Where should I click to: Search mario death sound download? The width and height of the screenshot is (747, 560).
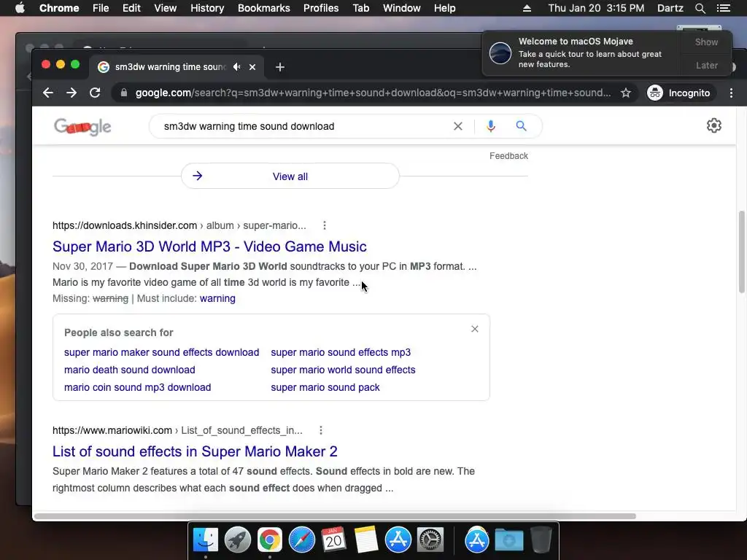point(130,370)
